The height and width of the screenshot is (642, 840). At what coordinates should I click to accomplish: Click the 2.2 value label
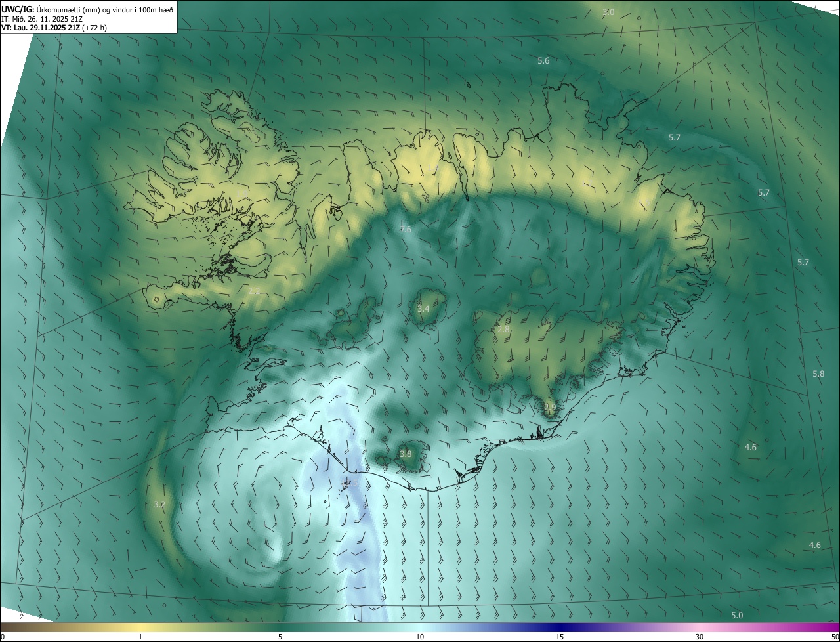(254, 290)
